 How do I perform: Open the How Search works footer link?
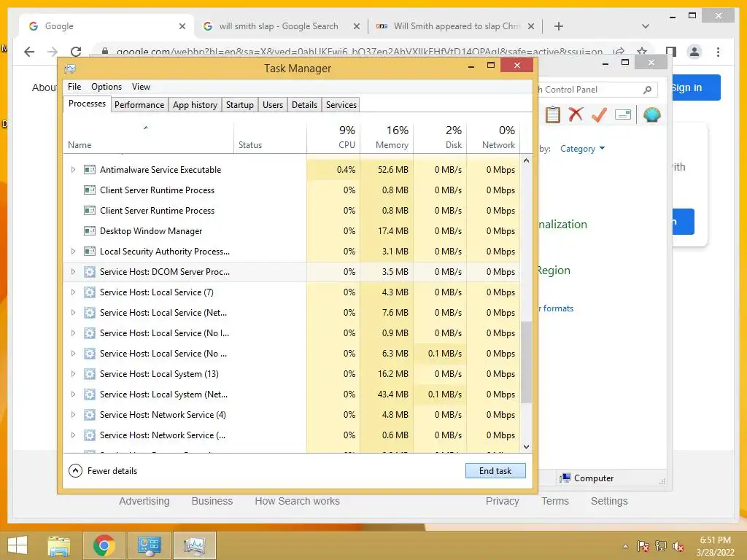pos(297,501)
